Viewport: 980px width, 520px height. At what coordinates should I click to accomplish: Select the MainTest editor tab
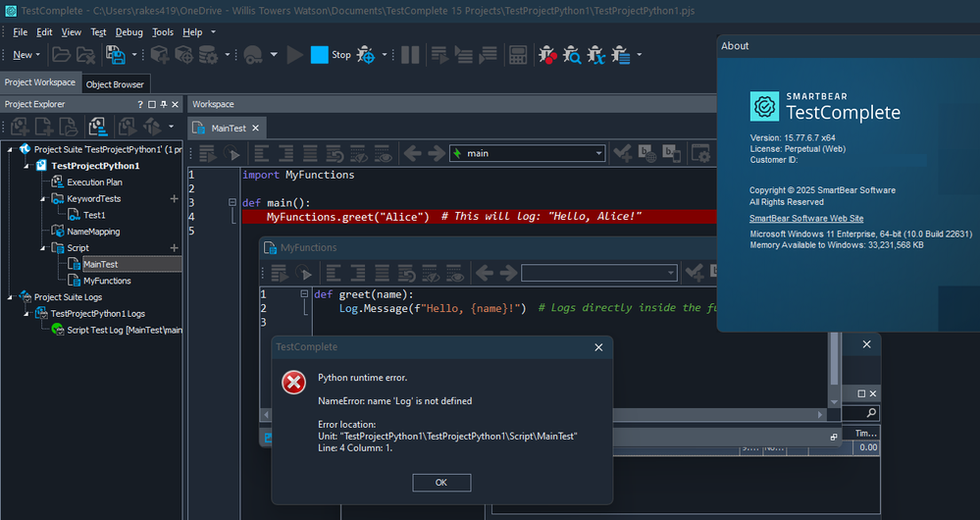pos(229,129)
